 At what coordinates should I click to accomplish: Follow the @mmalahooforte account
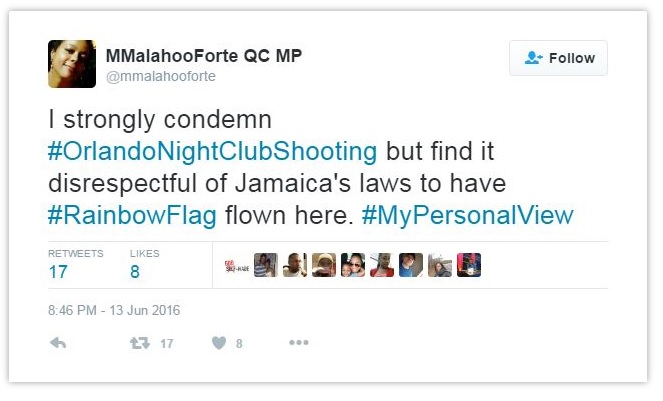558,58
